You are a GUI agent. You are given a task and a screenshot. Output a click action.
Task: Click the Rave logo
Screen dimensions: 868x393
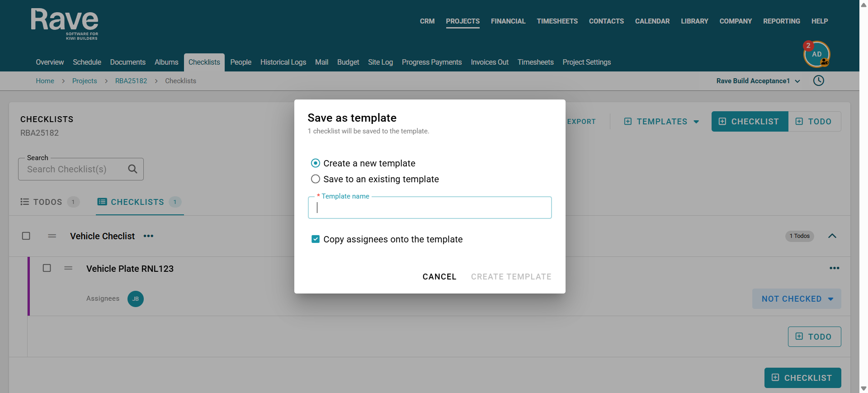point(64,24)
